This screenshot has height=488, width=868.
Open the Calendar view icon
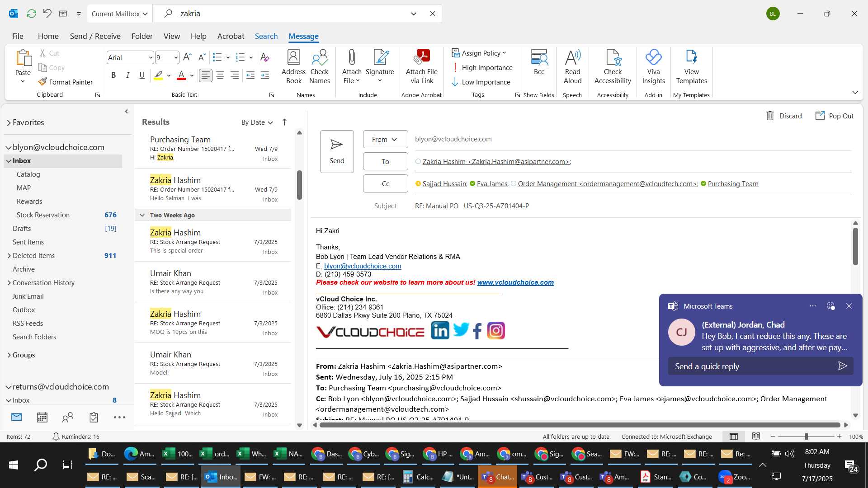pyautogui.click(x=42, y=418)
